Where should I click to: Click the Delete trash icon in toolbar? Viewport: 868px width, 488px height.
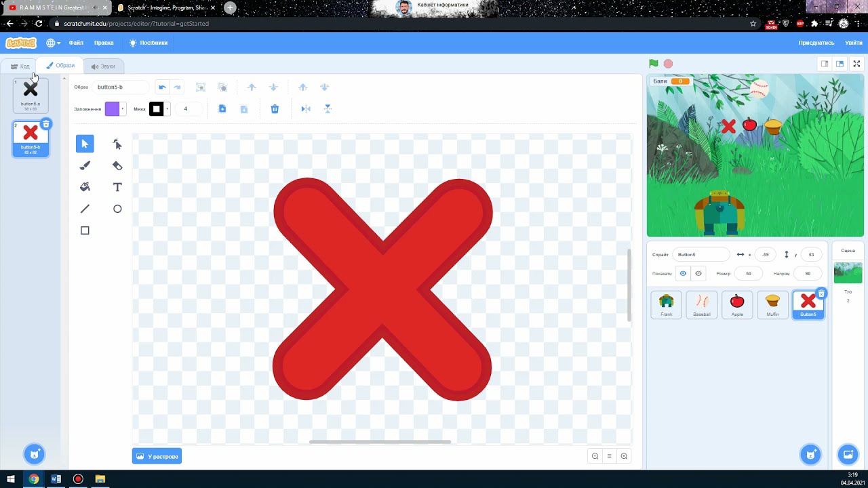click(275, 109)
